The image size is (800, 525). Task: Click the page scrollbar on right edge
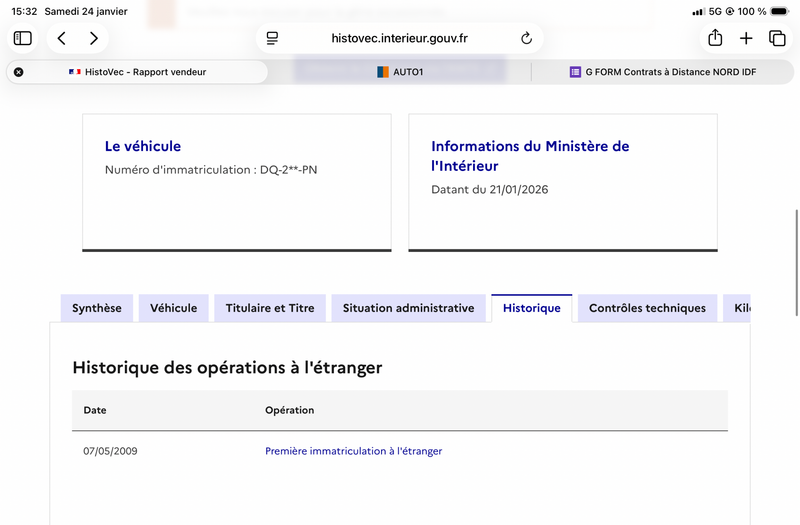click(x=796, y=235)
